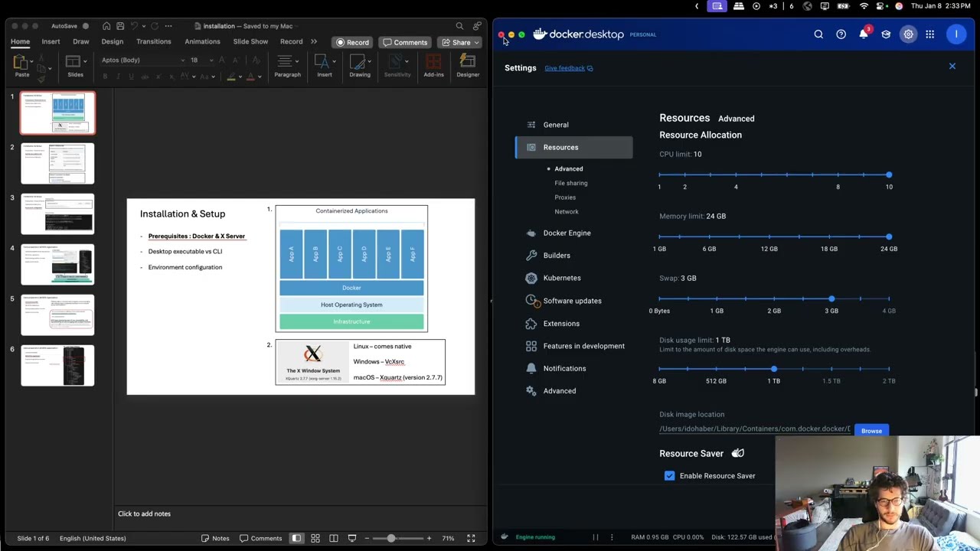Select General in Docker settings sidebar

574,125
